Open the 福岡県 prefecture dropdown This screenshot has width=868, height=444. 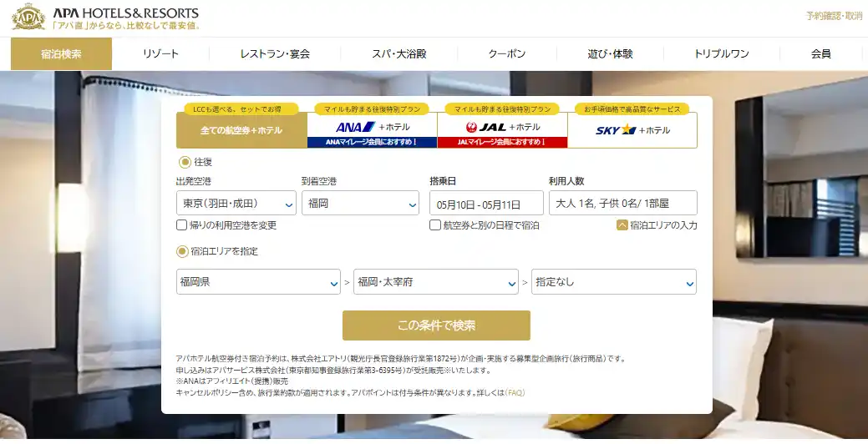[x=258, y=282]
